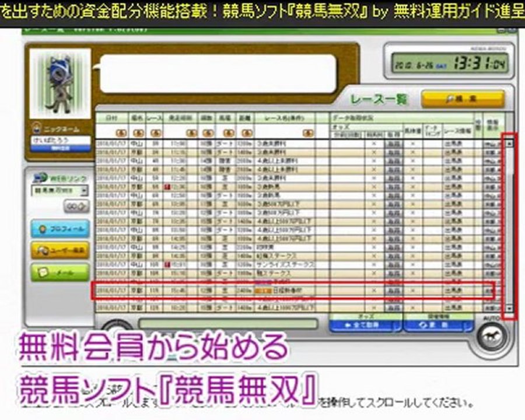Click the yellow 検索 button
Viewport: 525px width, 420px height.
coord(463,99)
